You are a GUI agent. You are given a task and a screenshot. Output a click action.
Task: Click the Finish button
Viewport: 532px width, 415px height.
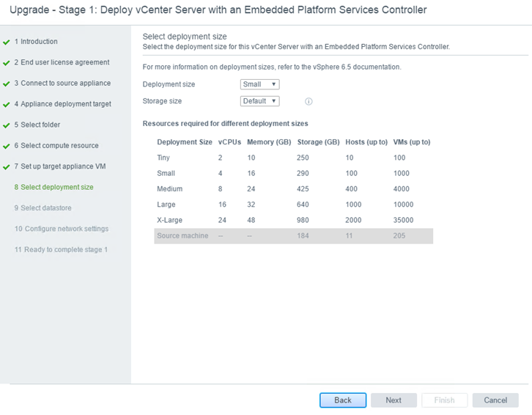click(x=445, y=400)
